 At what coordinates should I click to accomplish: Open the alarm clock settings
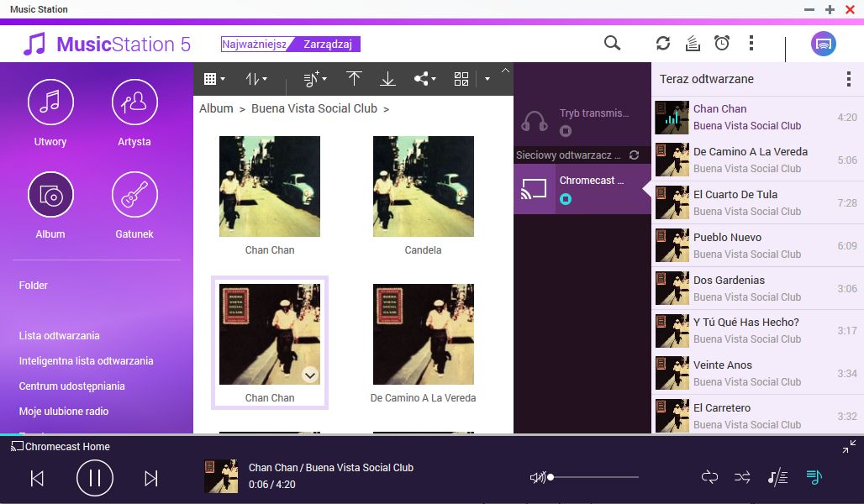coord(722,43)
